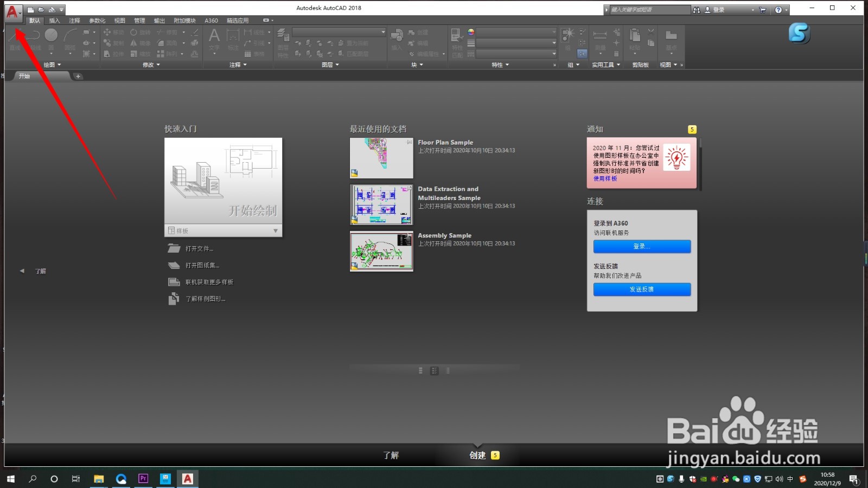Click the 发送反馈 button
Viewport: 868px width, 488px height.
[642, 290]
